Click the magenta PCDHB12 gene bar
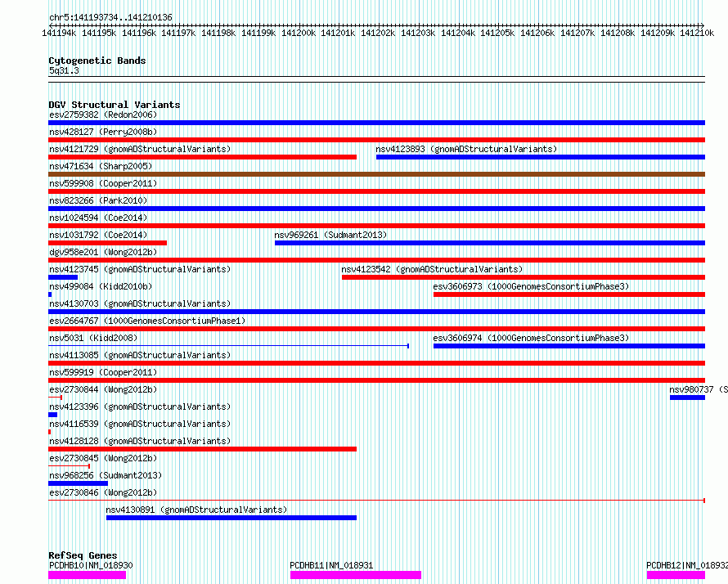Screen dimensions: 728x584 (676, 575)
